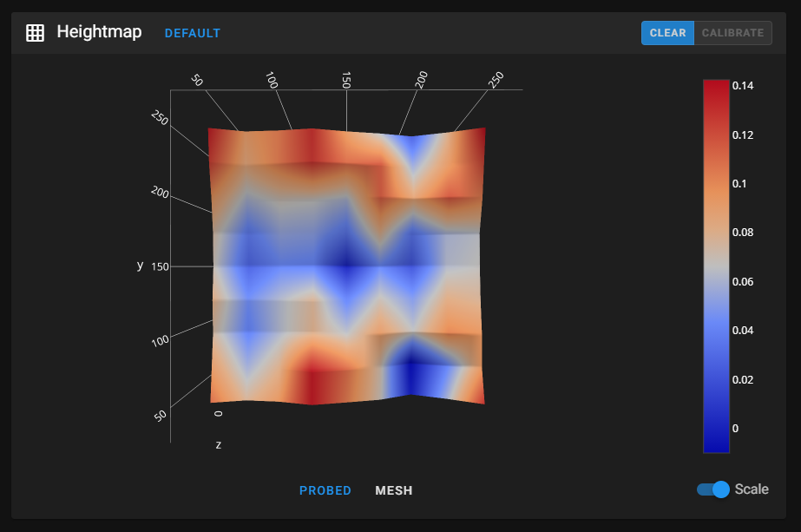
Task: Switch to the MESH tab
Action: click(x=393, y=490)
